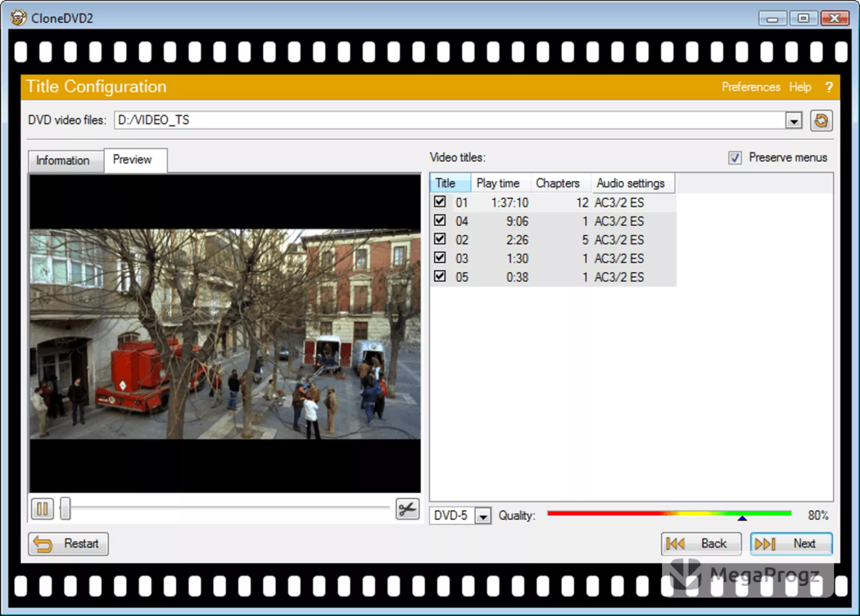Pause the preview playback

click(x=43, y=509)
